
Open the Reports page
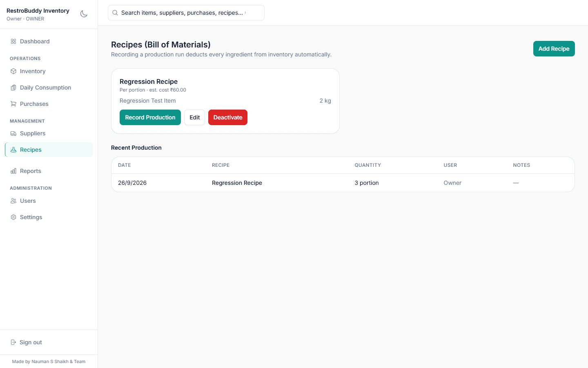[x=49, y=171]
